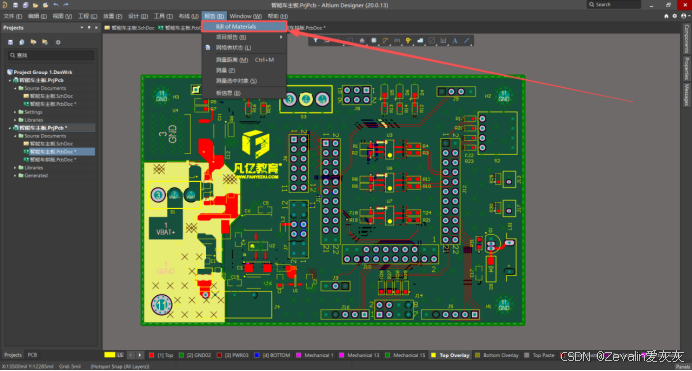
Task: Click the fourth folder icon in Projects panel toolbar
Action: pyautogui.click(x=45, y=42)
